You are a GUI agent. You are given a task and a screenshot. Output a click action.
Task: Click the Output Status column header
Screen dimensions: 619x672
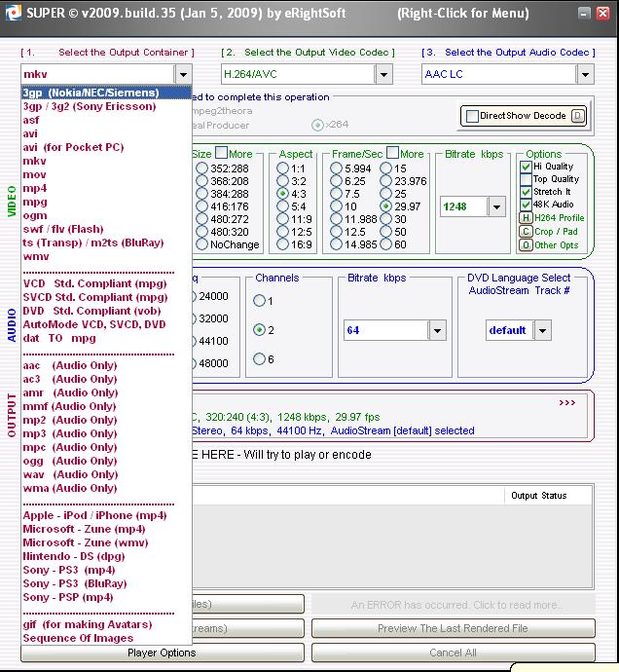tap(548, 496)
